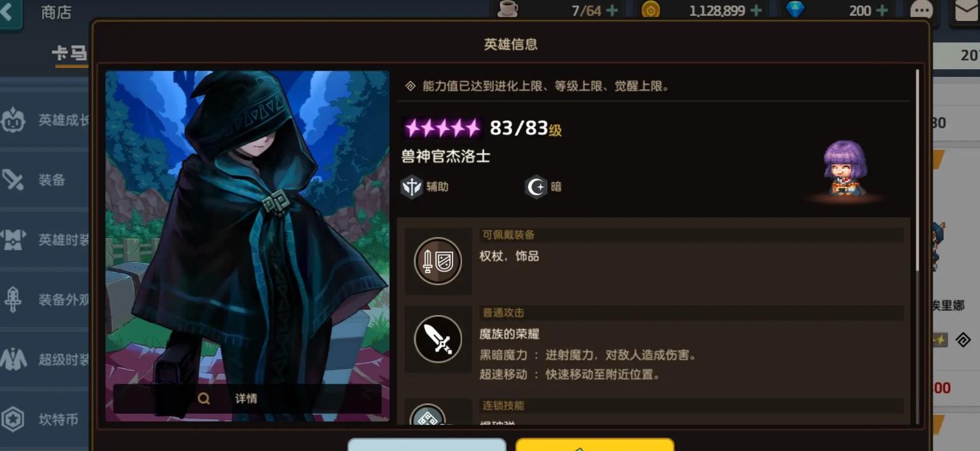This screenshot has height=451, width=980.
Task: Click the 普通攻击 sword skill icon
Action: click(438, 339)
